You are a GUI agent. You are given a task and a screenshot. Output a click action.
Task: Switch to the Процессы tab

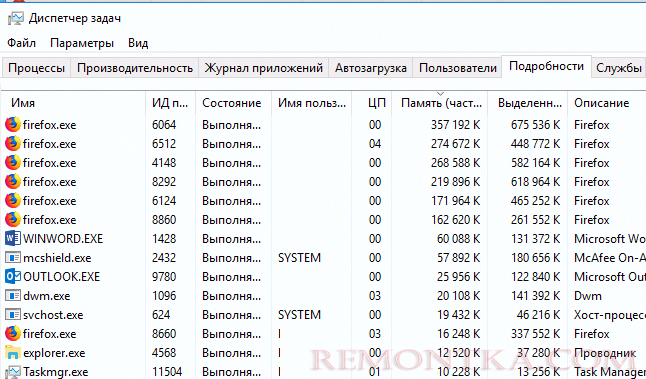(x=36, y=68)
